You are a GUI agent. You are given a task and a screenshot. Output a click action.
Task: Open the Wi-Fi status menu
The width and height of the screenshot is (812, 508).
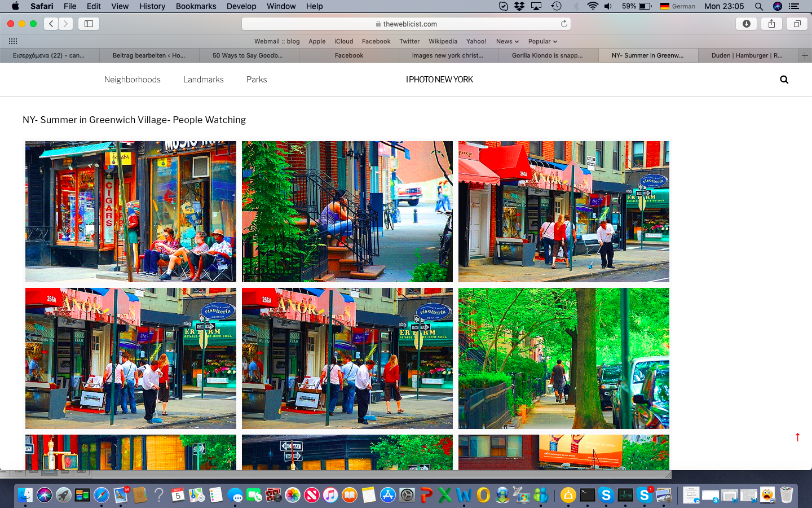(592, 6)
